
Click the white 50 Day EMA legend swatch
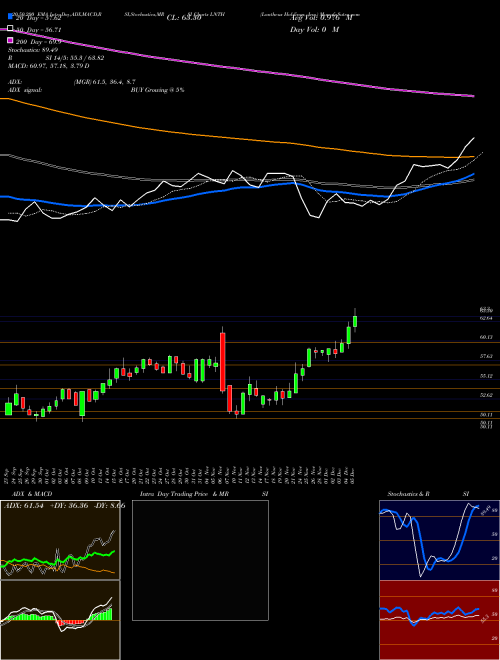pyautogui.click(x=11, y=29)
